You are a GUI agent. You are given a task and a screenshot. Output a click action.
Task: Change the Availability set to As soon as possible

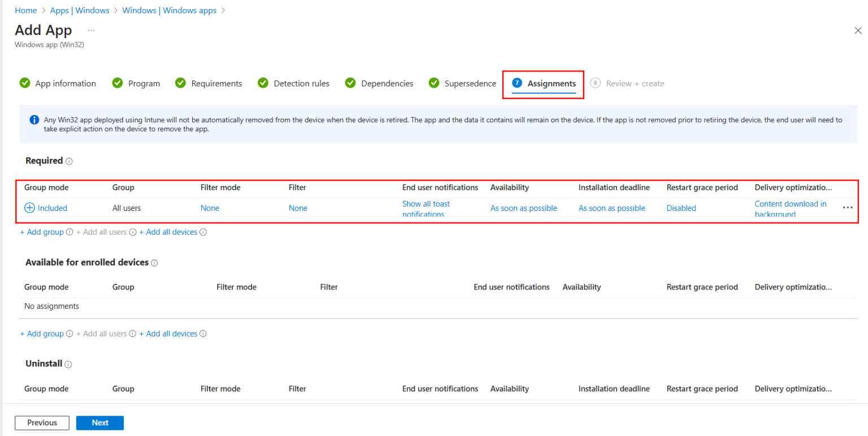tap(523, 208)
